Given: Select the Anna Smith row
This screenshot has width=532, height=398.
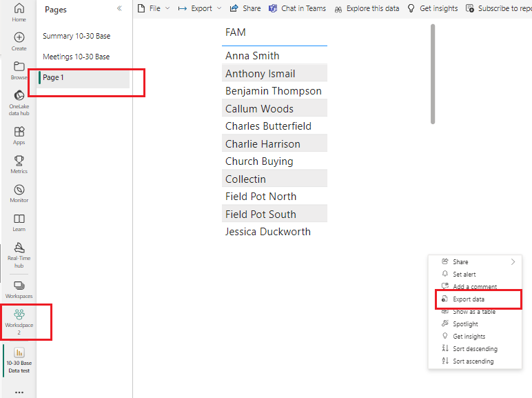Looking at the screenshot, I should click(274, 56).
